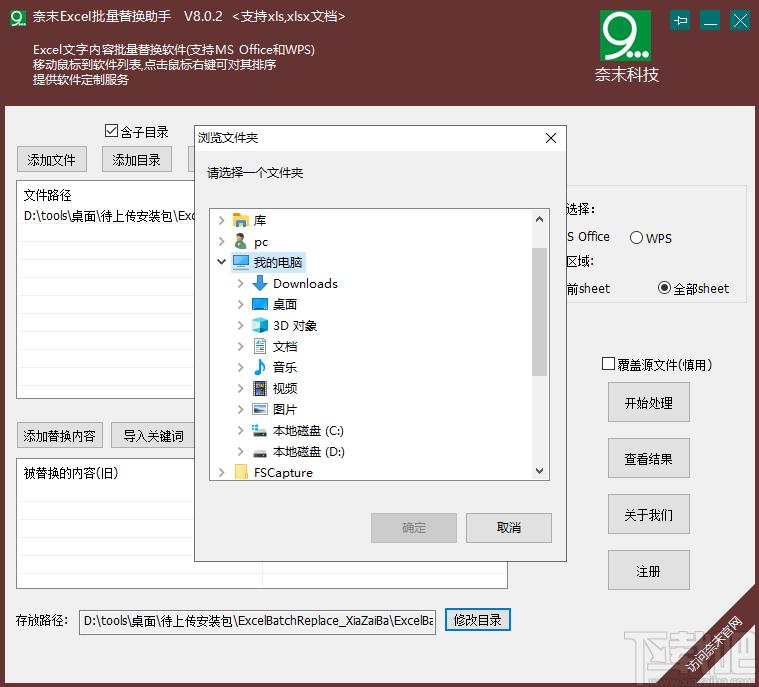Select the WPS radio button

click(x=636, y=238)
